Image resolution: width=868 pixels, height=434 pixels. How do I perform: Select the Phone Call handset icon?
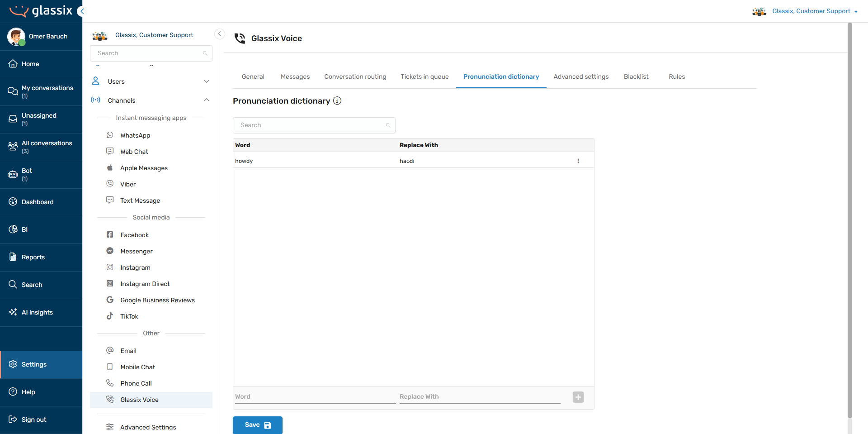tap(110, 383)
